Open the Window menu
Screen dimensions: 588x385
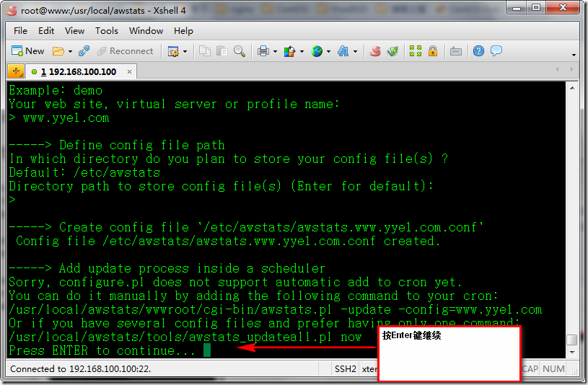pyautogui.click(x=146, y=31)
